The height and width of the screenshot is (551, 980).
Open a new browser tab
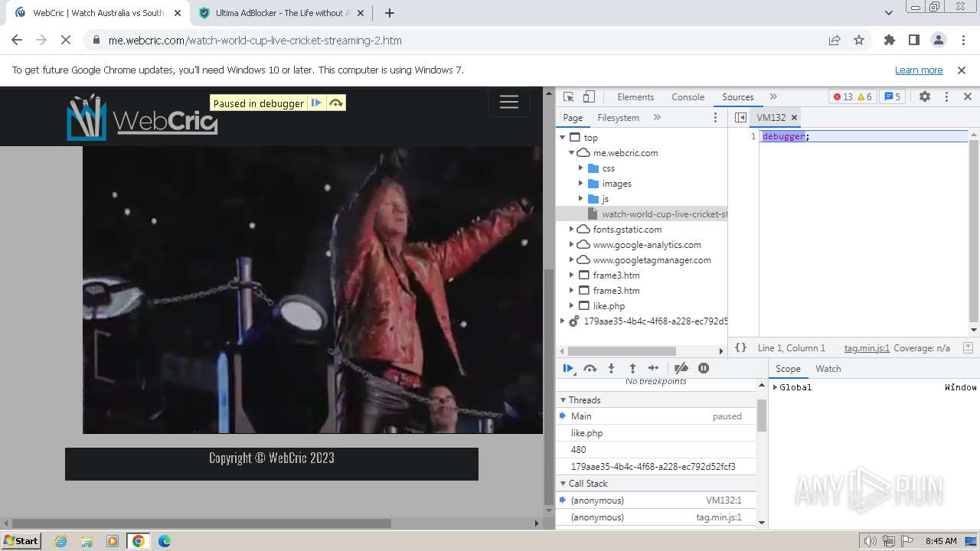click(390, 13)
